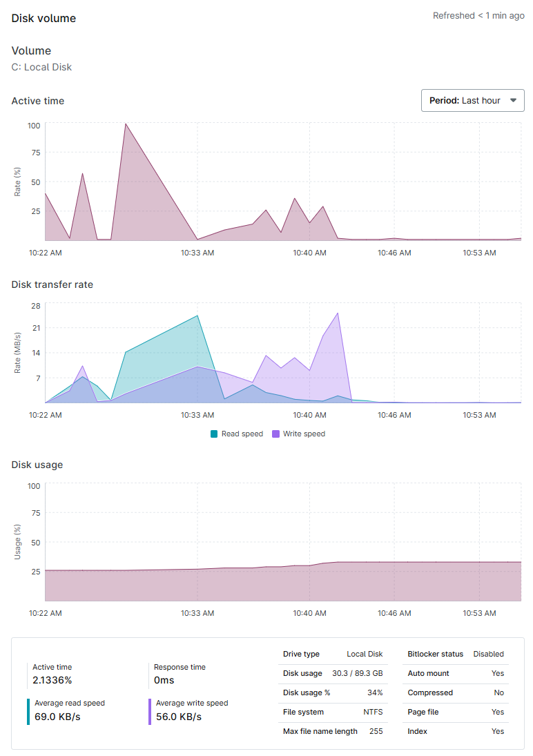Expand the Period chevron arrow

click(513, 100)
